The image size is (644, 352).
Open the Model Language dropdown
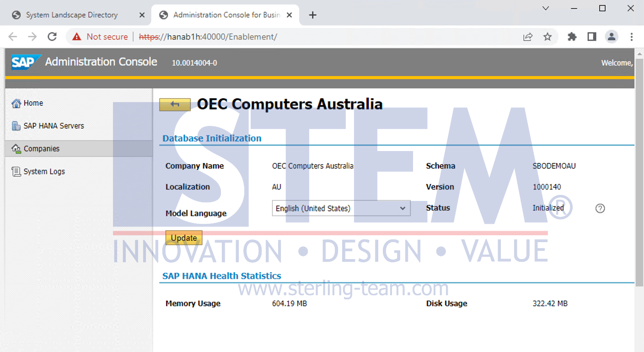[341, 208]
